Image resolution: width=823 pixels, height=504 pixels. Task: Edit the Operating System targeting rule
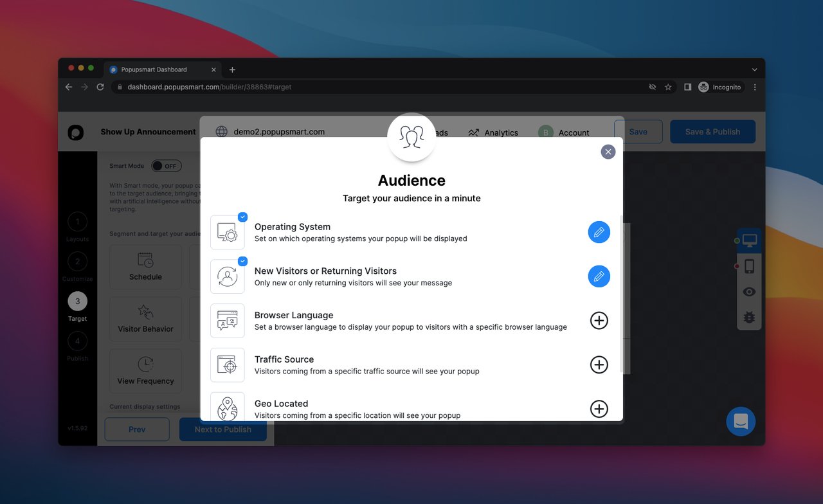point(599,232)
